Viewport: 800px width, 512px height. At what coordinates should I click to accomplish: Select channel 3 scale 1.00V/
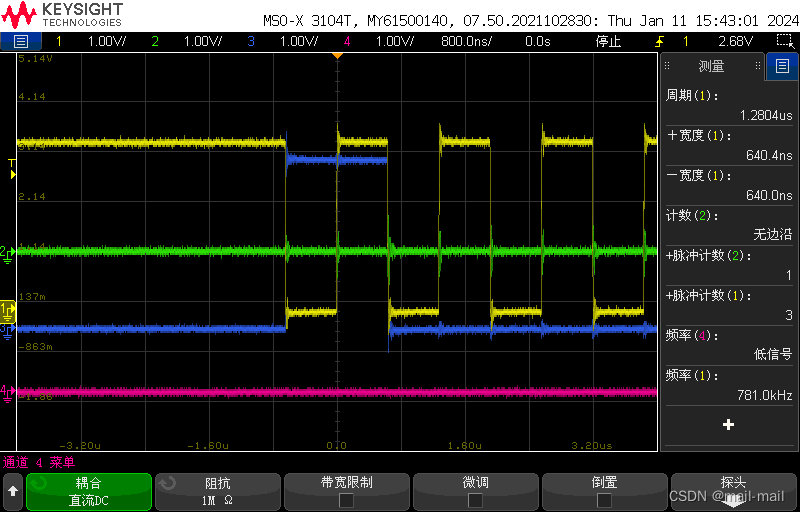coord(298,41)
